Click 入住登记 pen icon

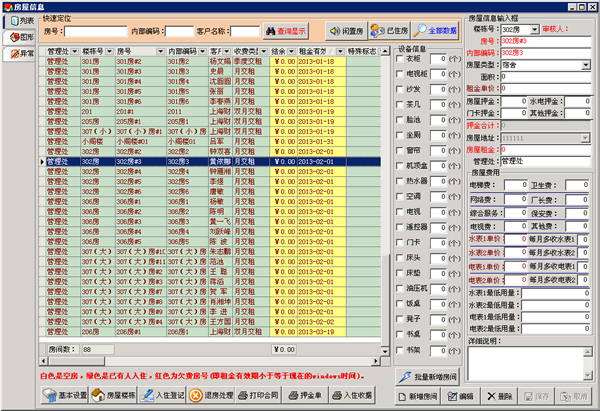(147, 395)
